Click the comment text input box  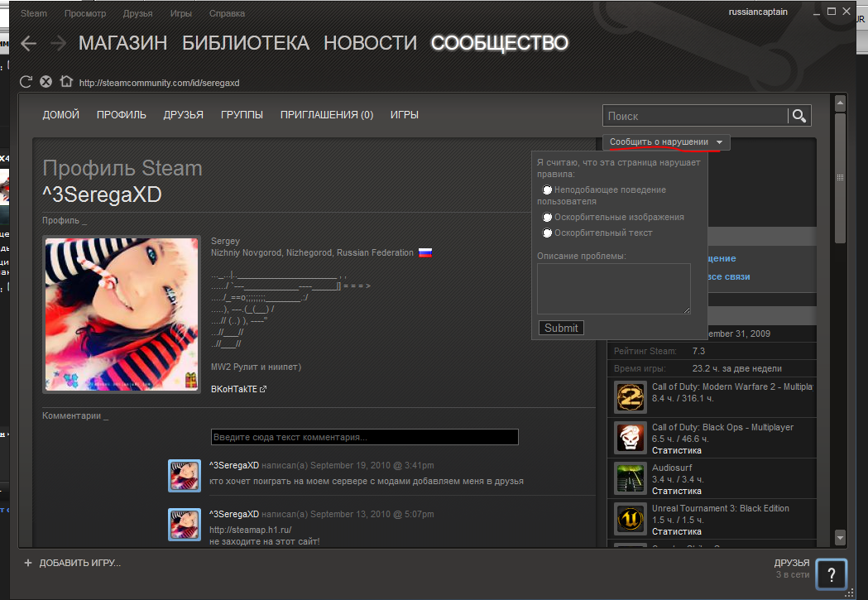(364, 437)
